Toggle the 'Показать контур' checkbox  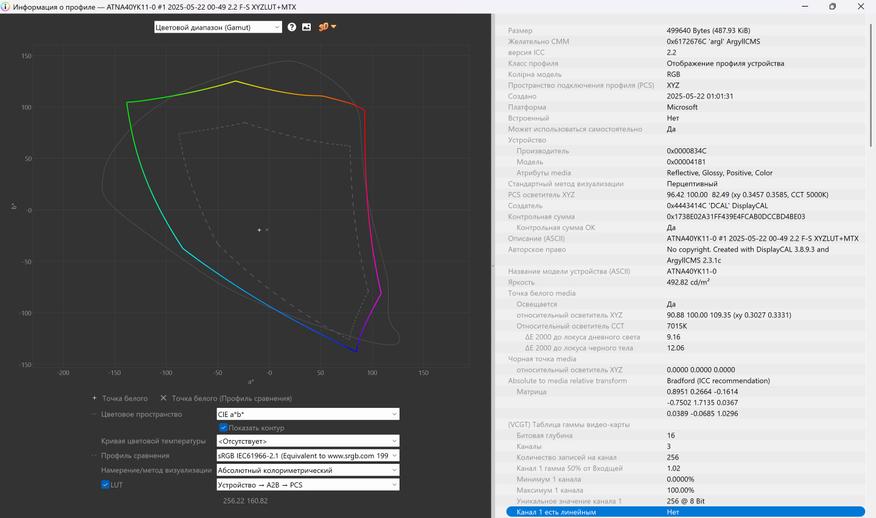tap(223, 428)
